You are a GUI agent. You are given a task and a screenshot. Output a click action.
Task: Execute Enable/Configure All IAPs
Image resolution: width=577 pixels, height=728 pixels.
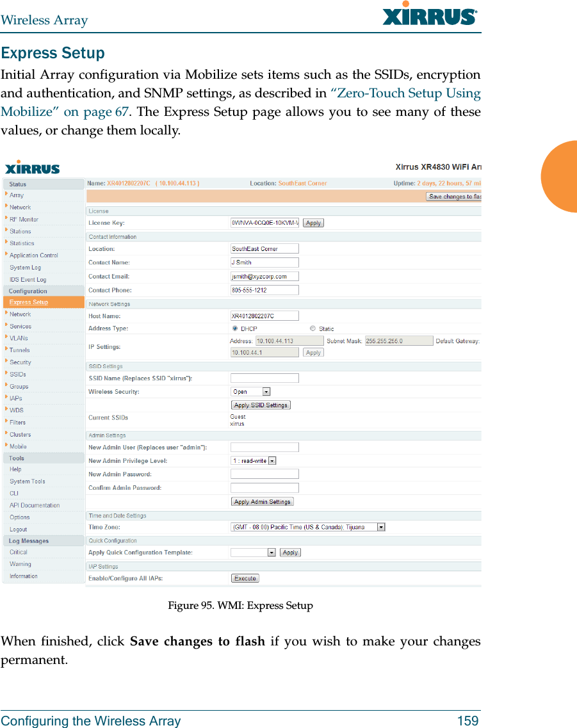click(245, 578)
